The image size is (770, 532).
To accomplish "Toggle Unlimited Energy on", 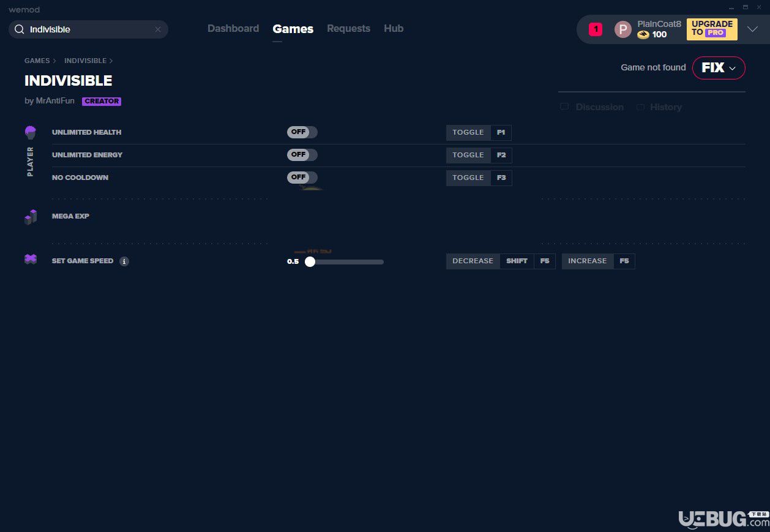I will coord(302,155).
